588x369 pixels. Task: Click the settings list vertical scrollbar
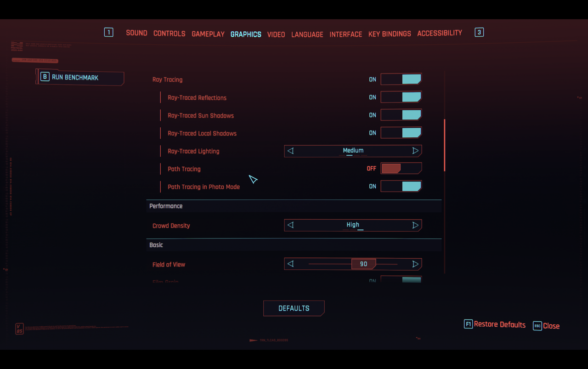tap(444, 145)
